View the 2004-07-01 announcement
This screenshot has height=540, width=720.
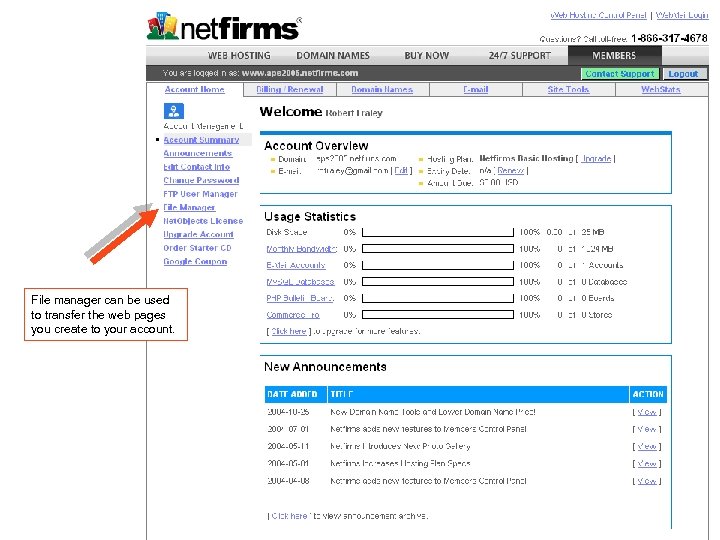point(647,429)
